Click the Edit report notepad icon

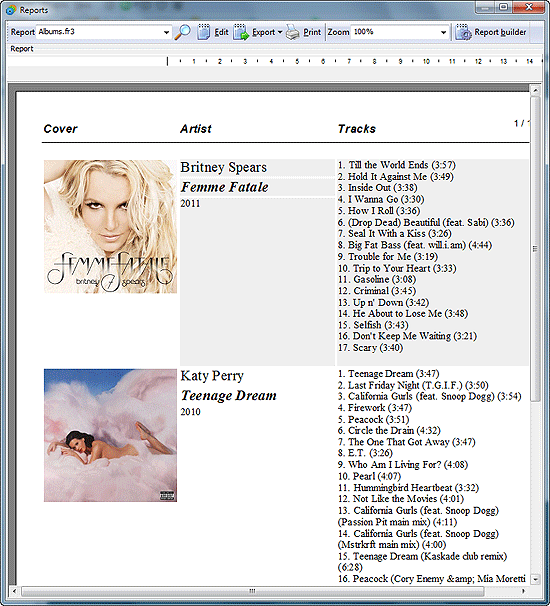pos(204,32)
